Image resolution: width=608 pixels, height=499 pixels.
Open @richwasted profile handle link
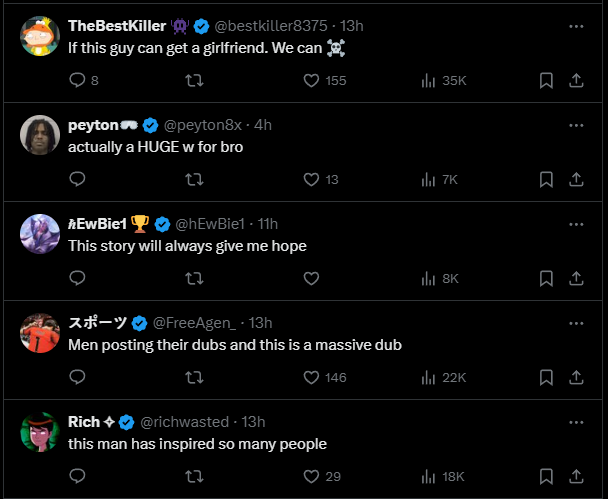point(184,422)
